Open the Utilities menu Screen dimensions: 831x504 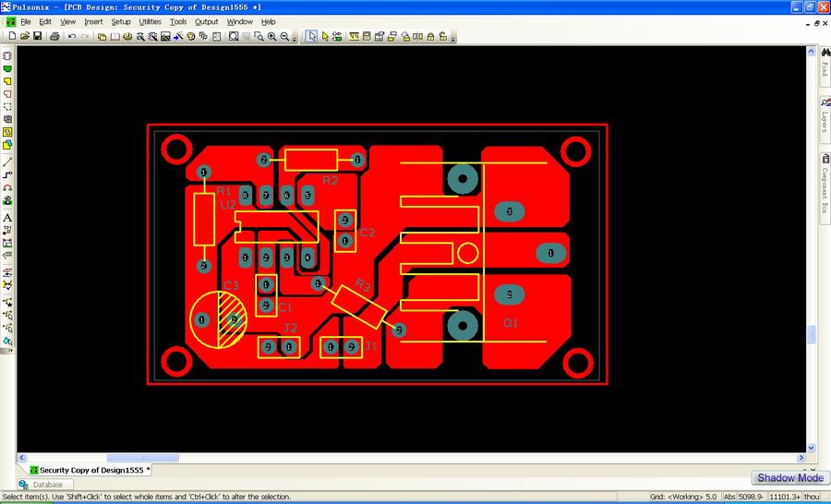click(x=150, y=22)
